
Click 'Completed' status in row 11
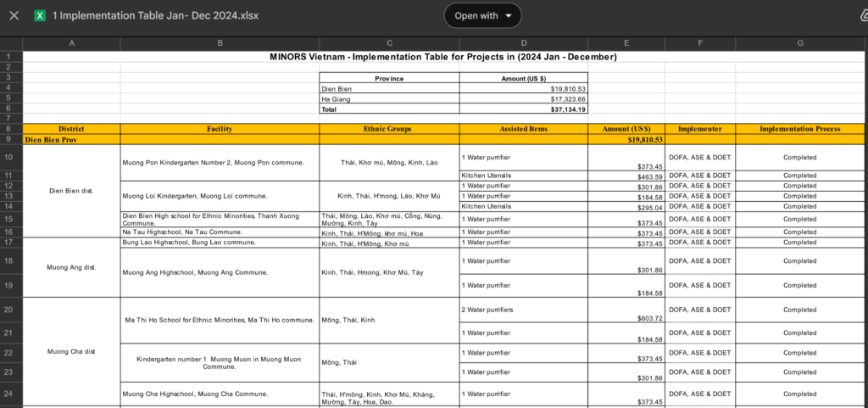pos(800,176)
